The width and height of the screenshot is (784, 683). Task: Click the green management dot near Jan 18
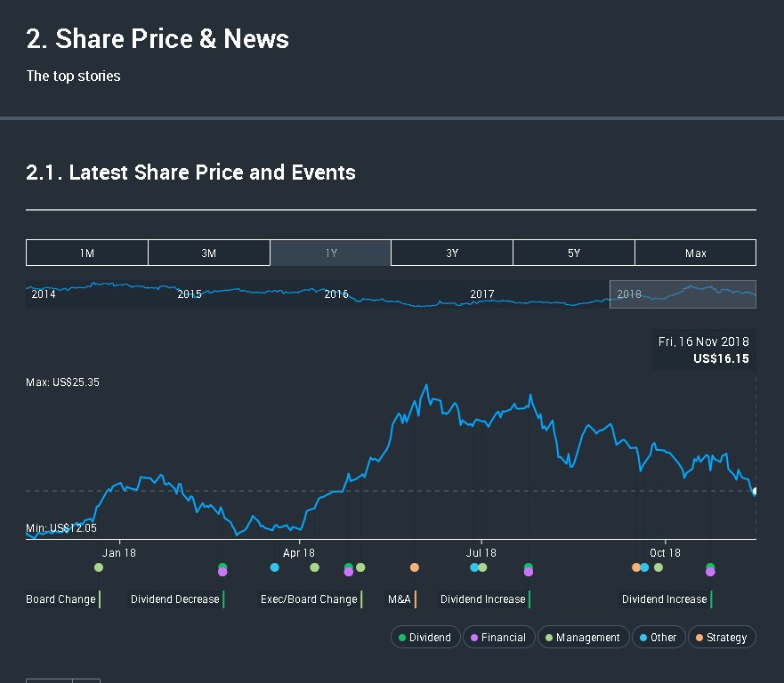point(99,567)
